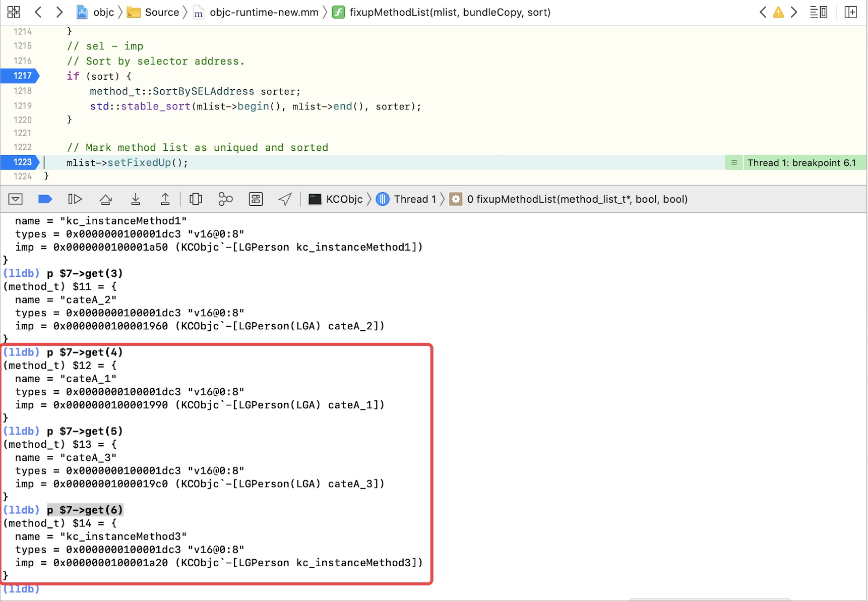
Task: Click name = "cateA_1" output line
Action: tap(66, 379)
